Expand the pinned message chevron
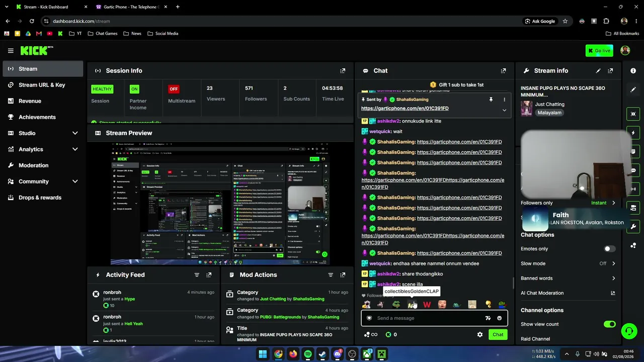 504,110
